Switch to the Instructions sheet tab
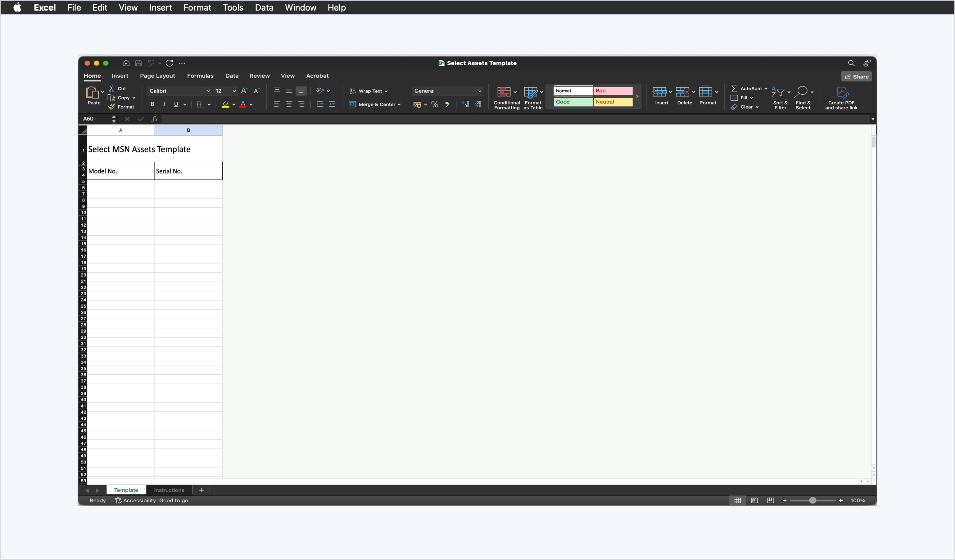This screenshot has width=955, height=560. click(169, 490)
